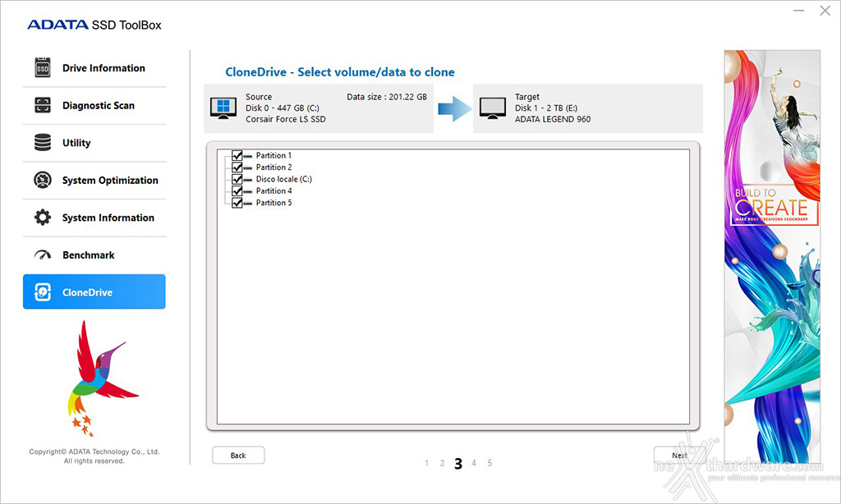Click wizard step number 1
Viewport: 841px width, 504px height.
427,463
